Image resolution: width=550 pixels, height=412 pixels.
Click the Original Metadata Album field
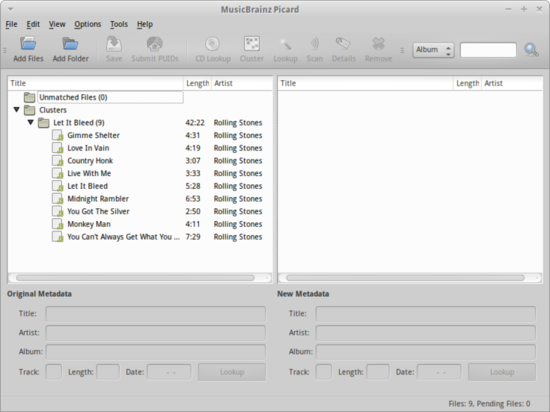click(x=155, y=352)
